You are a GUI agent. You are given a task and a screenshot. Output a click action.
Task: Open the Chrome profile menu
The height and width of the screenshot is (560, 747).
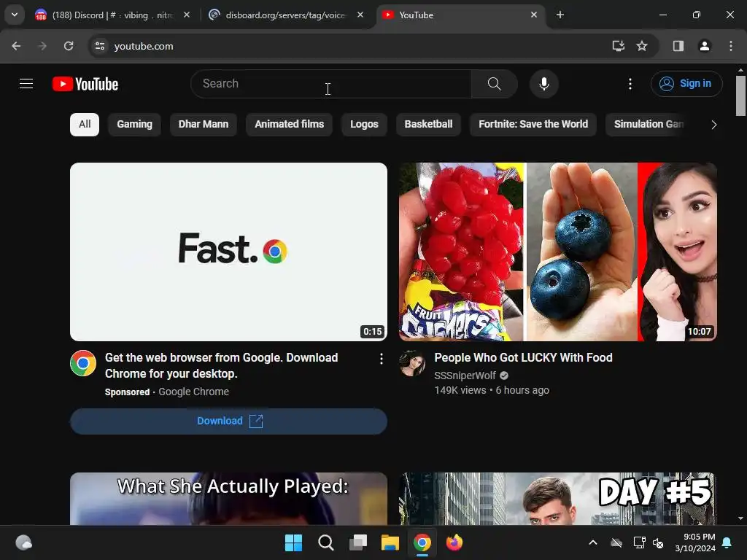[x=705, y=46]
